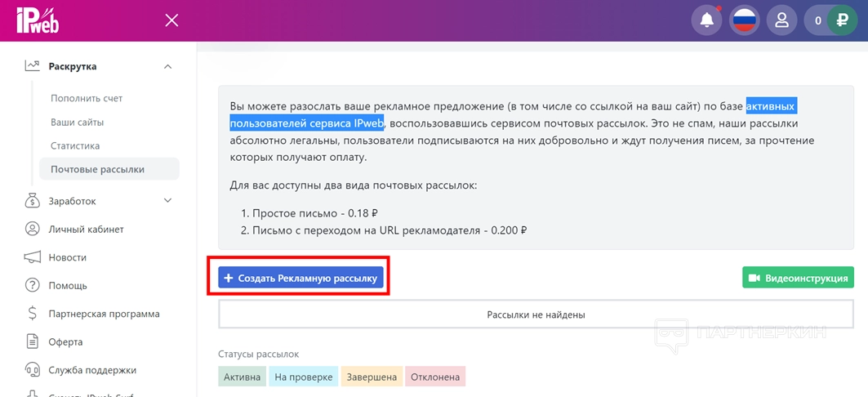
Task: Click the Новости megaphone icon
Action: [x=33, y=257]
